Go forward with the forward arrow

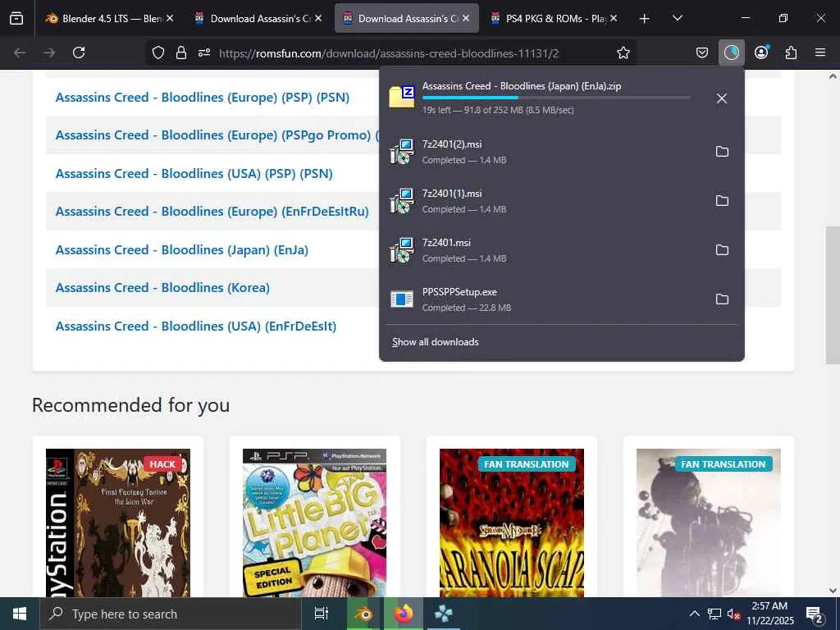pos(49,52)
